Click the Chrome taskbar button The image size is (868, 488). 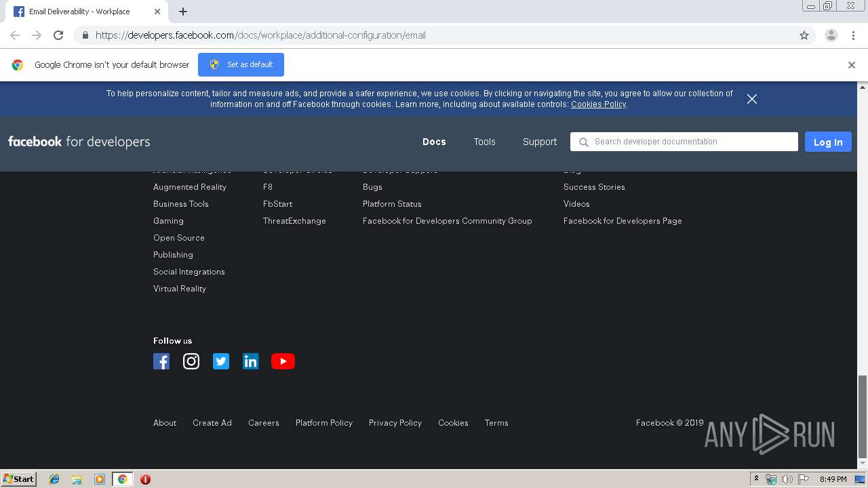coord(122,479)
